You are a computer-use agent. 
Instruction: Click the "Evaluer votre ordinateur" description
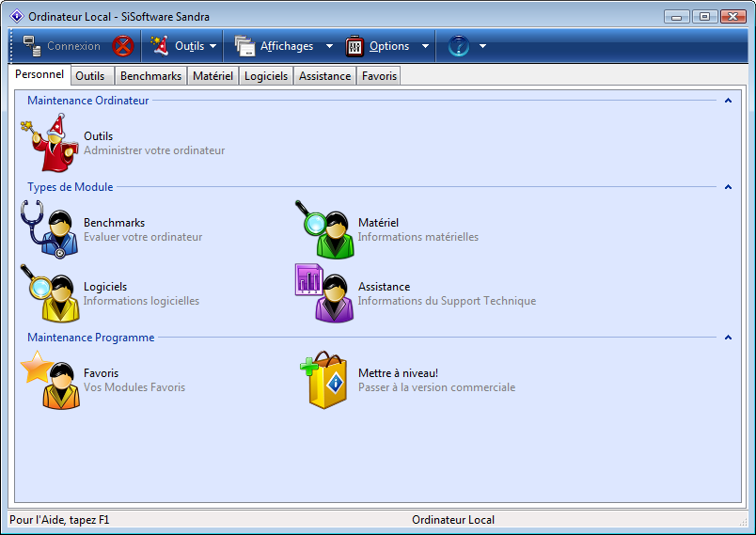[143, 237]
